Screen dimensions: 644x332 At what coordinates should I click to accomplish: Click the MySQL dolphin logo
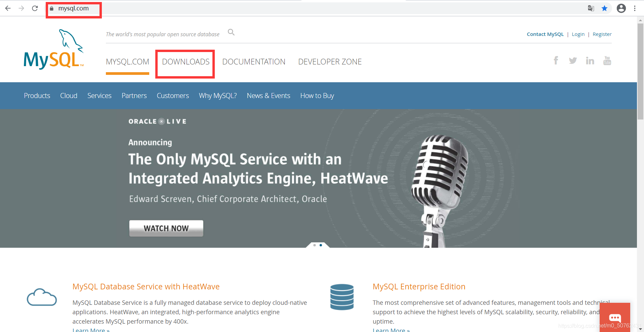(54, 49)
